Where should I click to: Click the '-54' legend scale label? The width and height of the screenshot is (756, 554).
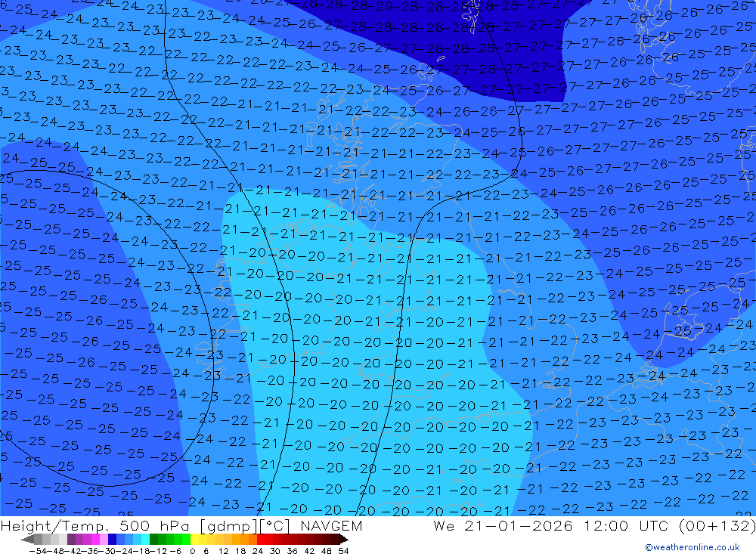(x=38, y=551)
